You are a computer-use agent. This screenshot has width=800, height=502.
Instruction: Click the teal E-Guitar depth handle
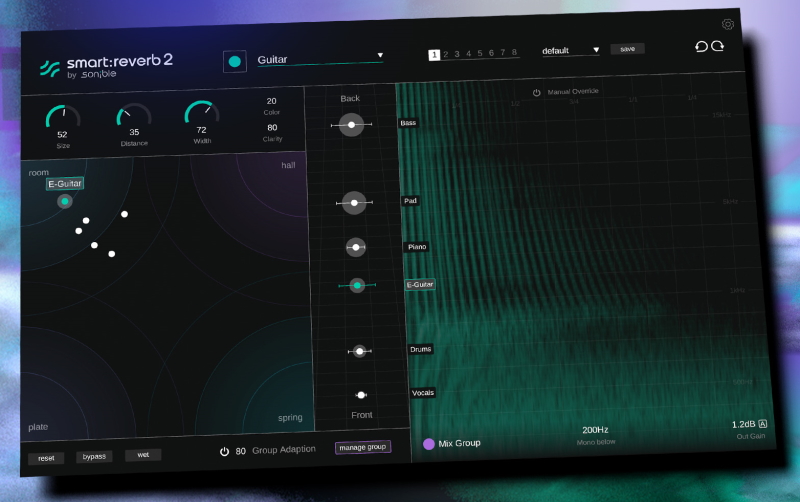(357, 285)
